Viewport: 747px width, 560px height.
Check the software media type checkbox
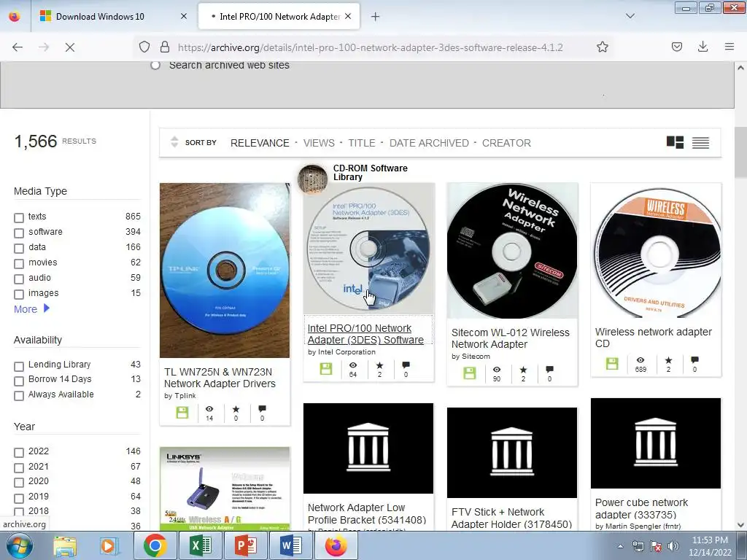(x=19, y=233)
